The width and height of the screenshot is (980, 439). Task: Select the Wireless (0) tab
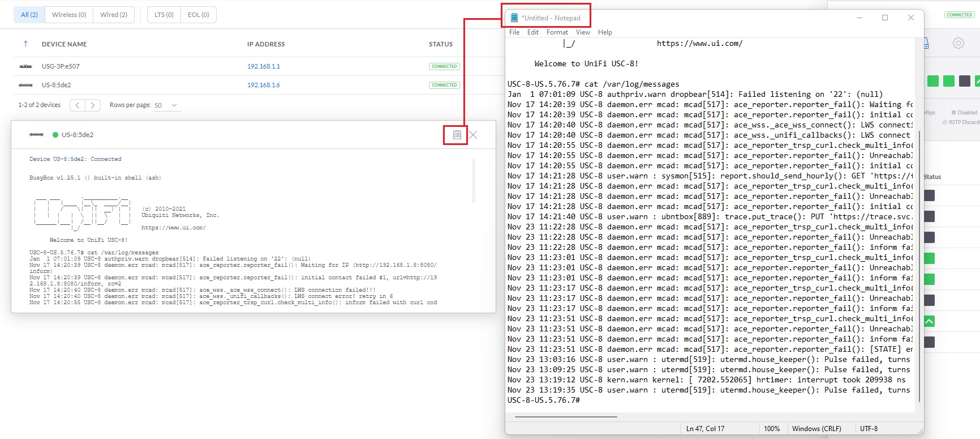click(x=69, y=15)
